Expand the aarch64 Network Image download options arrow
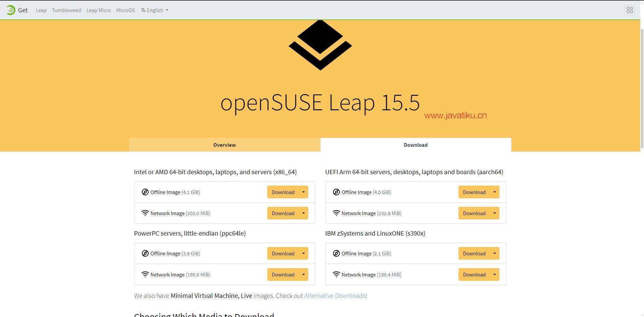 point(495,213)
